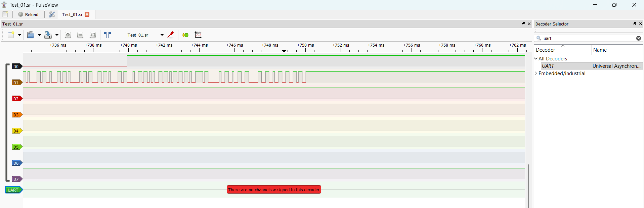Image resolution: width=644 pixels, height=208 pixels.
Task: Expand the Embedded/industrial tree group
Action: [x=536, y=73]
